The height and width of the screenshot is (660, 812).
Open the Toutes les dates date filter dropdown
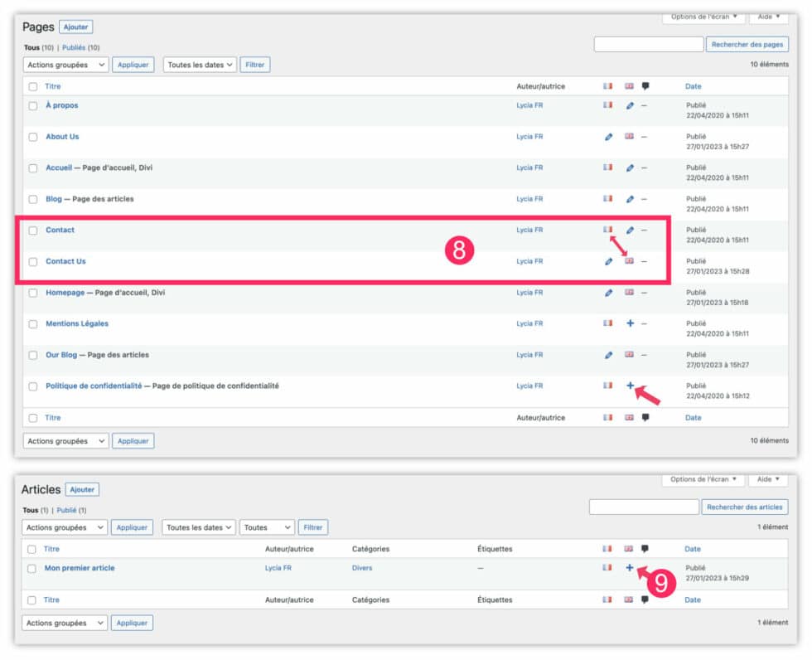point(200,64)
